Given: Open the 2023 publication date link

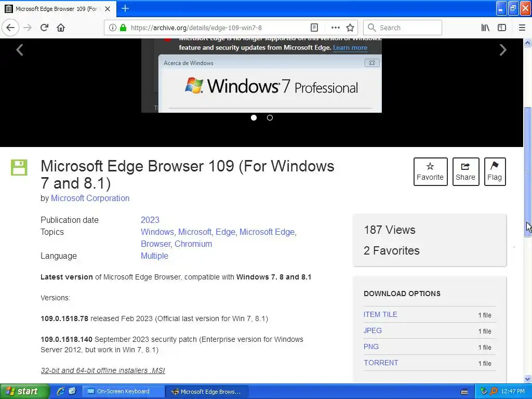Looking at the screenshot, I should 150,220.
